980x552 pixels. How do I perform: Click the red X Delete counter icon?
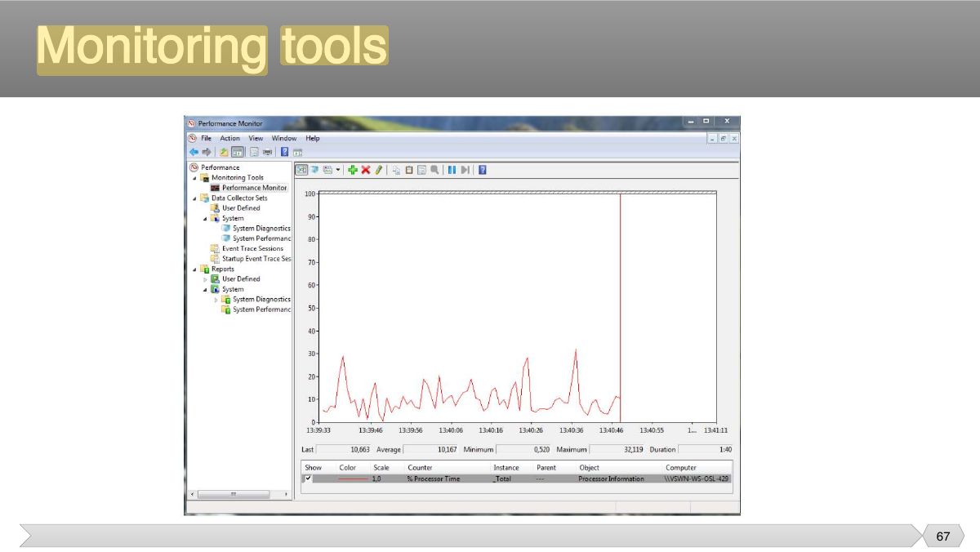(x=366, y=170)
